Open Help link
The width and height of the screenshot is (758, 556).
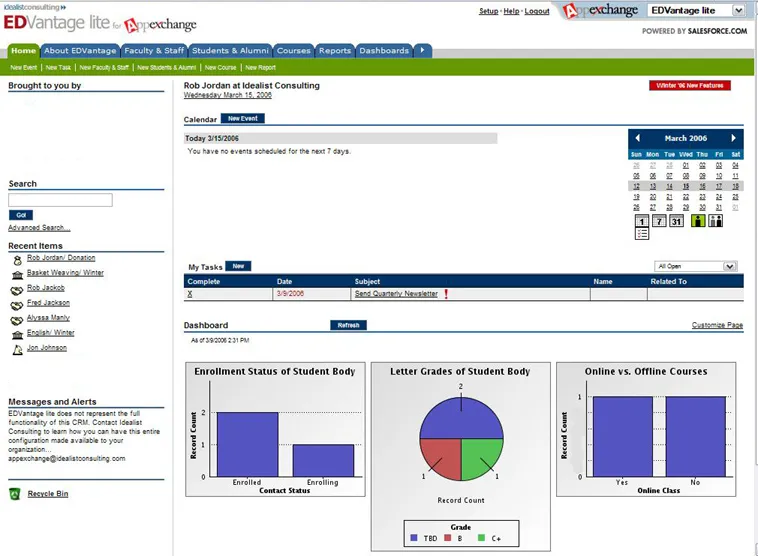coord(511,11)
